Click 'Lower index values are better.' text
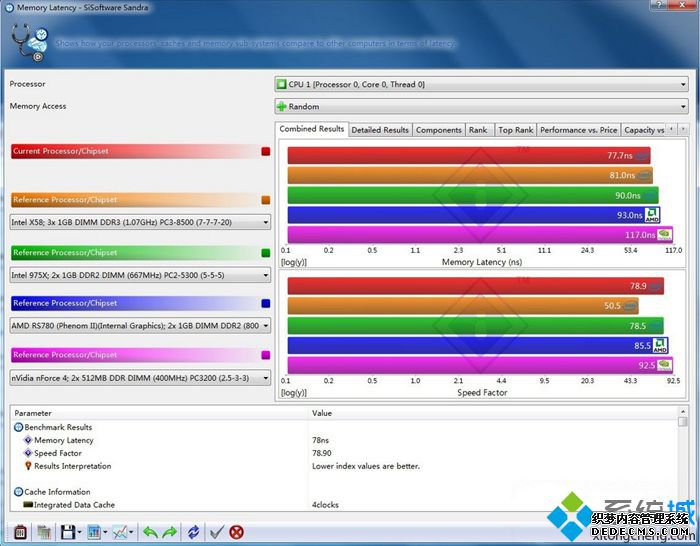 (366, 466)
